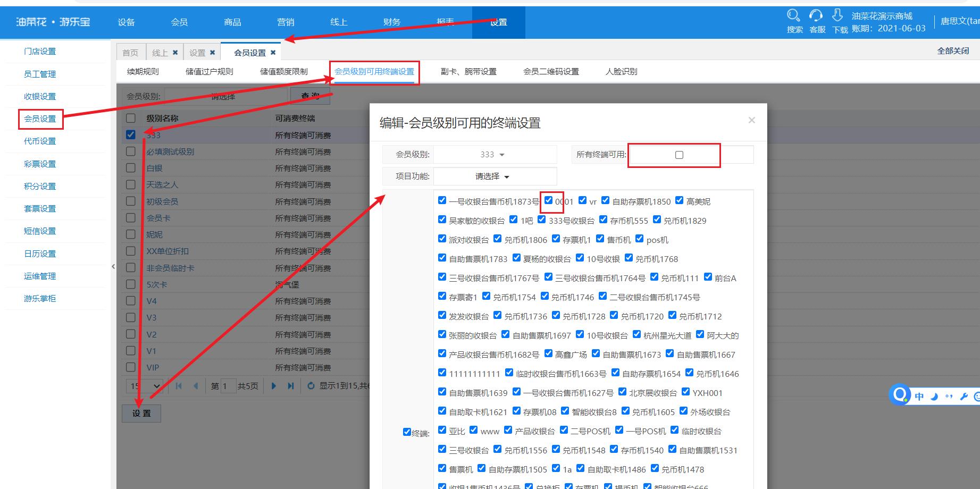Uncheck 一号收银台售币机1873号 checkbox
Viewport: 980px width, 489px height.
coord(442,200)
